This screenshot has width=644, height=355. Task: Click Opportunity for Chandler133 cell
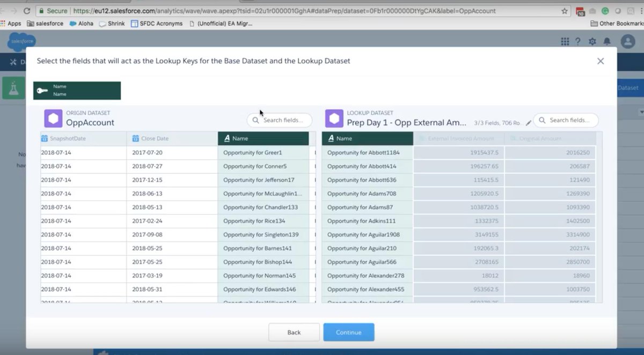pyautogui.click(x=264, y=208)
